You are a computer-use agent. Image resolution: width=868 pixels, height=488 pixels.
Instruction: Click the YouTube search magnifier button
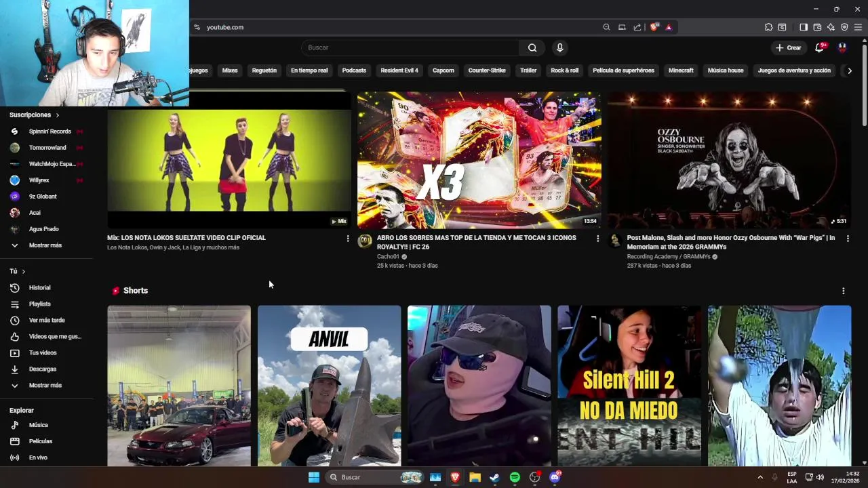(x=532, y=47)
